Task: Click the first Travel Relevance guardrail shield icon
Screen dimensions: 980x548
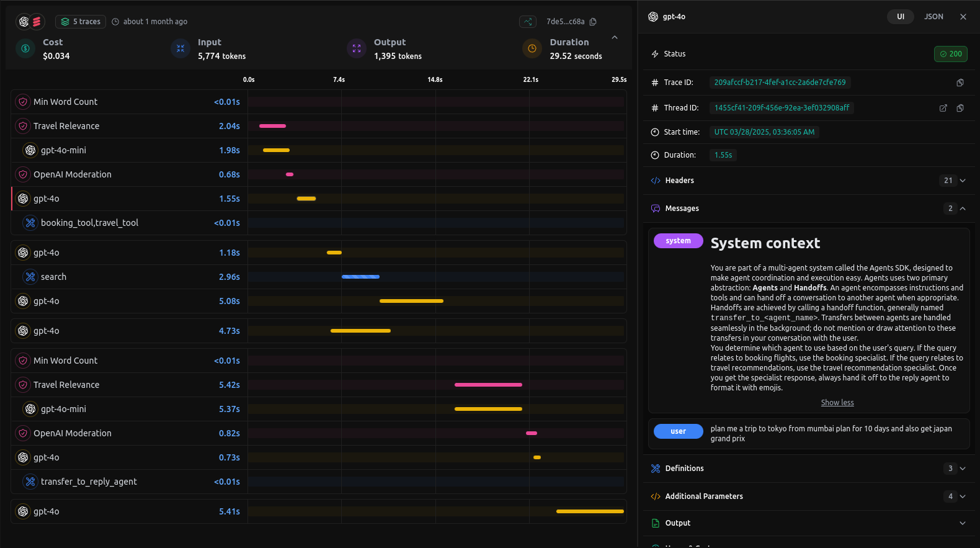Action: pyautogui.click(x=23, y=126)
